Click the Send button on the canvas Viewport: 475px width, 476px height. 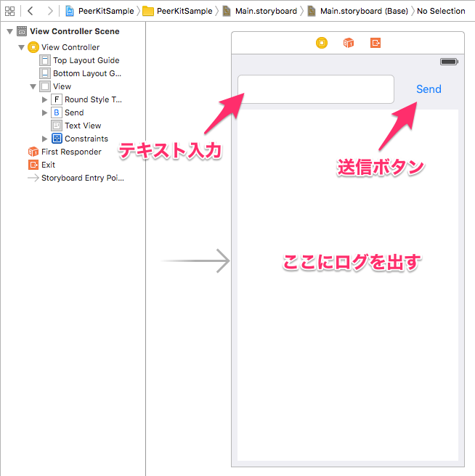click(429, 89)
